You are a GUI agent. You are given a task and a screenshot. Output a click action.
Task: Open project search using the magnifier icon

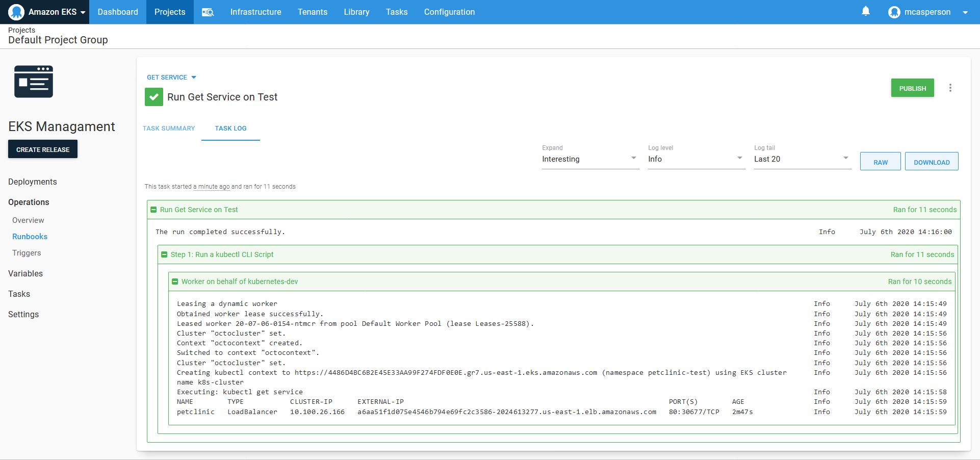click(x=208, y=12)
